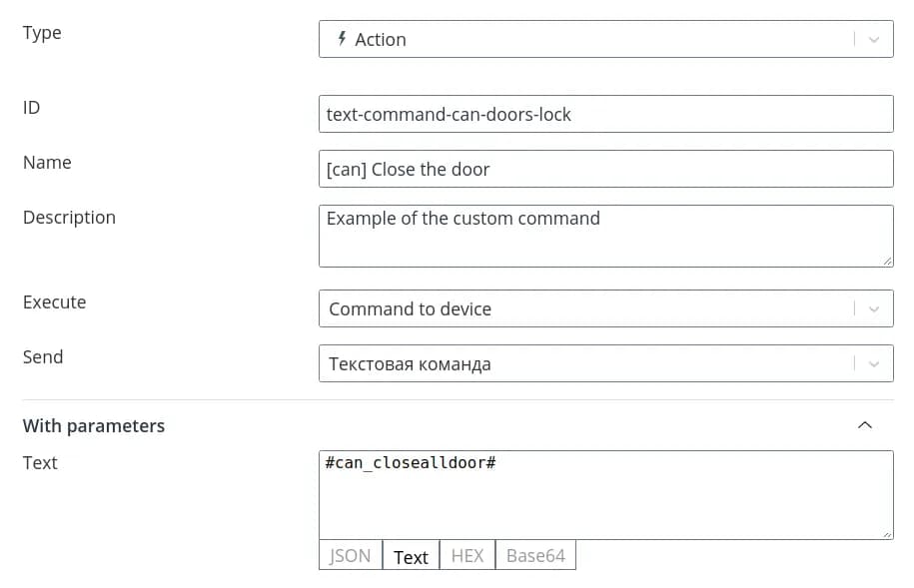Click the 'With parameters' section header

(x=94, y=426)
